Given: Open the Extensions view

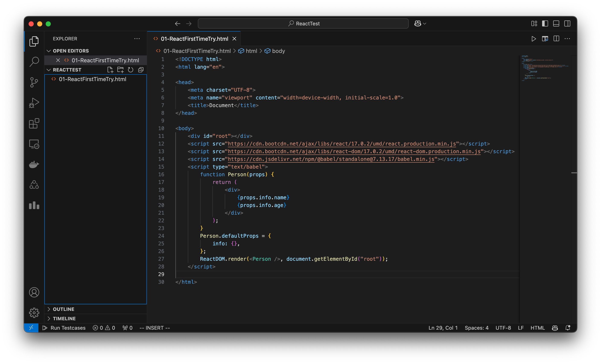Looking at the screenshot, I should (34, 123).
